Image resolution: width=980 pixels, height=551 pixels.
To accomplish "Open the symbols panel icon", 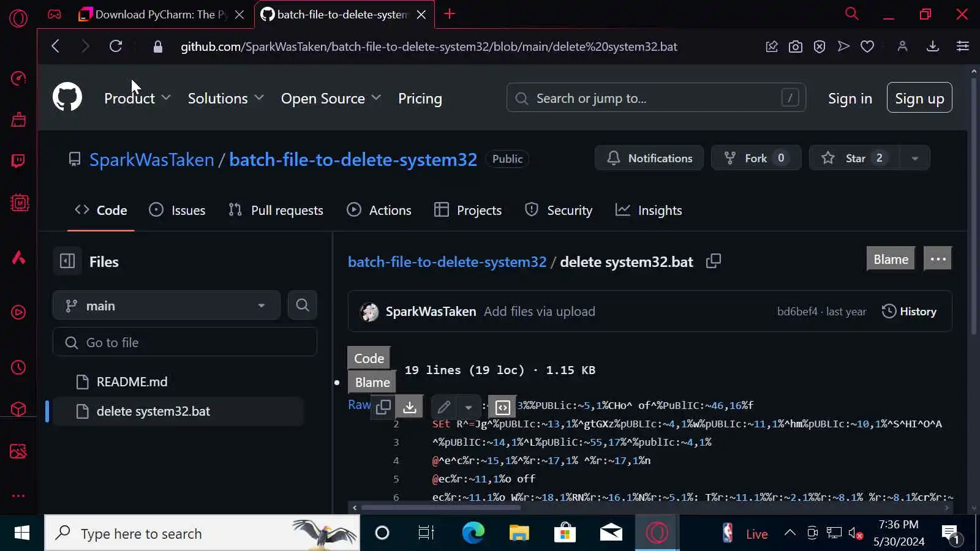I will click(503, 407).
